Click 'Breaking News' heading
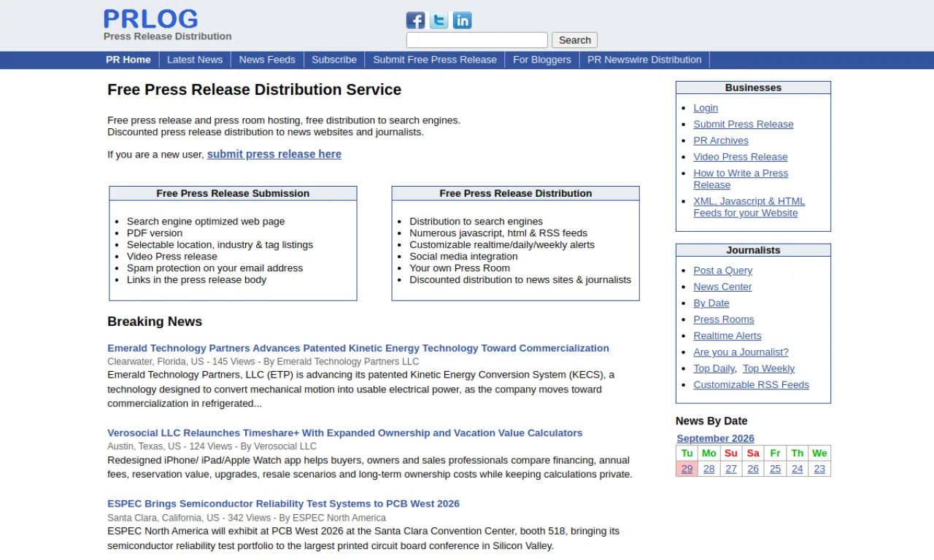Image resolution: width=934 pixels, height=560 pixels. click(155, 322)
